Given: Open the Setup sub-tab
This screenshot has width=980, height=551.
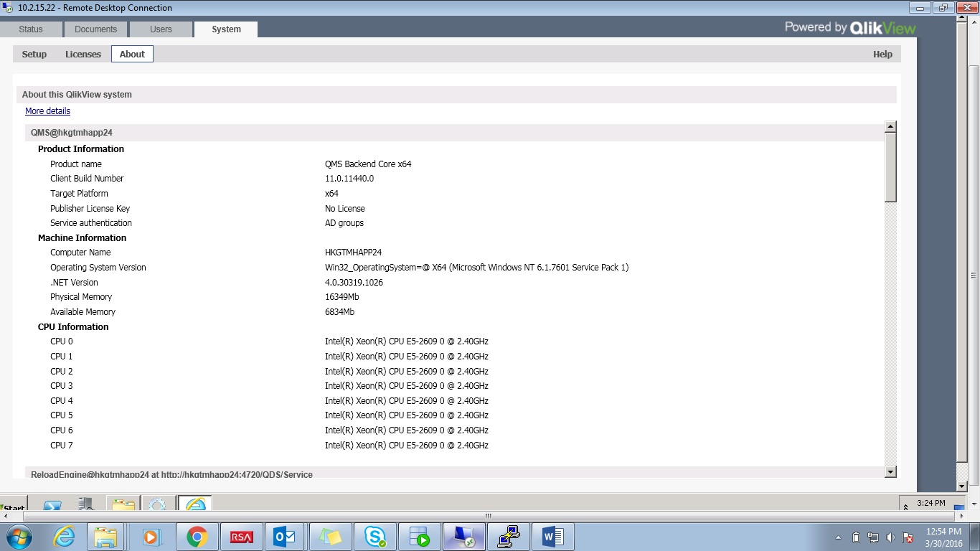Looking at the screenshot, I should [x=34, y=54].
